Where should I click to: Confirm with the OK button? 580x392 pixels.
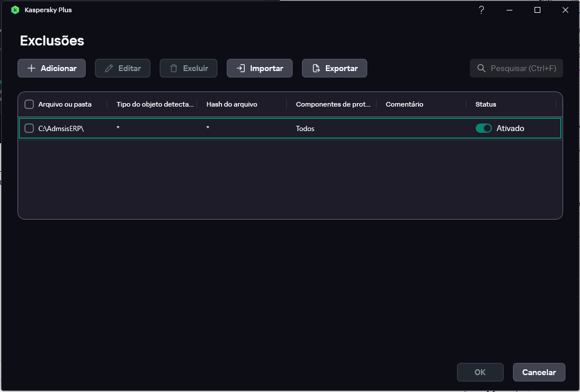point(480,372)
